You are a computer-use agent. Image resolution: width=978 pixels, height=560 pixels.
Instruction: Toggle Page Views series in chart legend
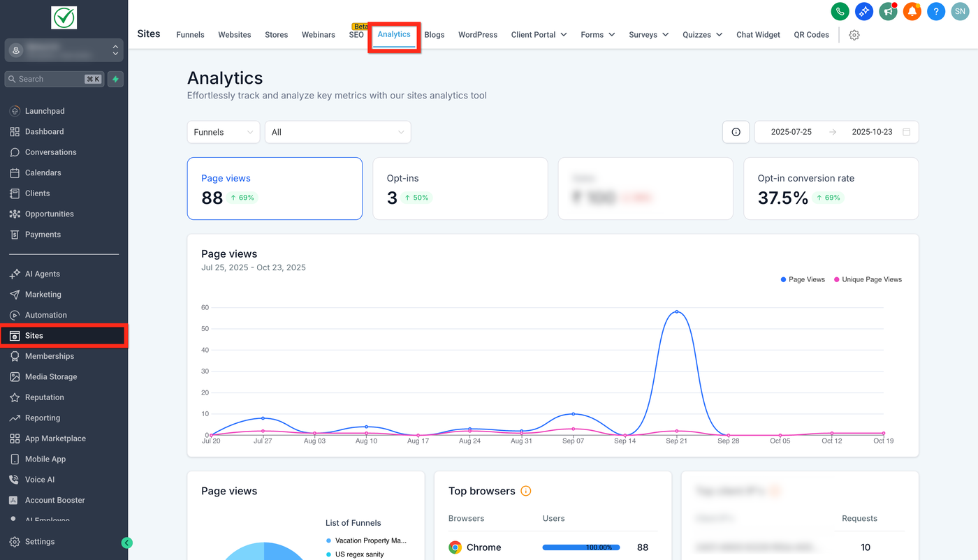point(802,279)
